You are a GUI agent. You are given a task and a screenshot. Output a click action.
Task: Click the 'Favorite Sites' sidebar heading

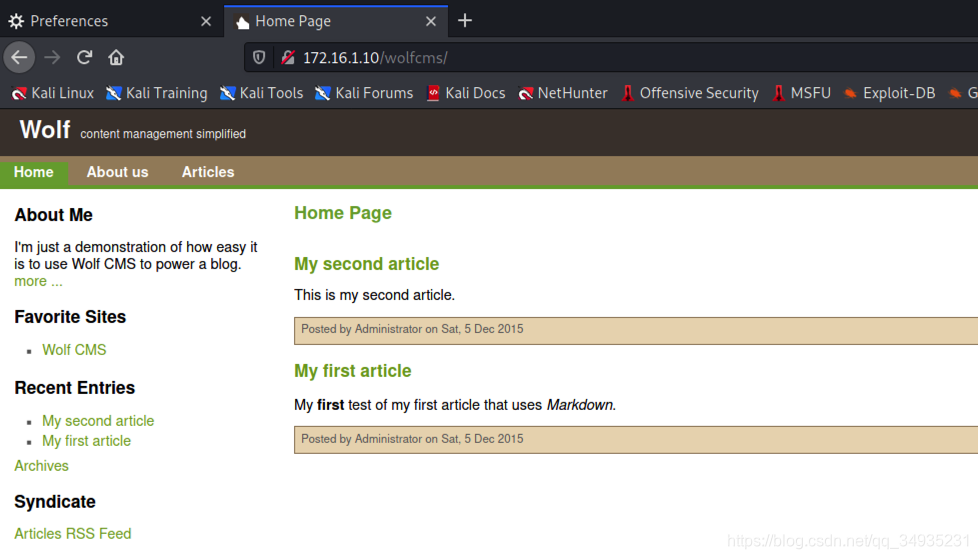(70, 317)
